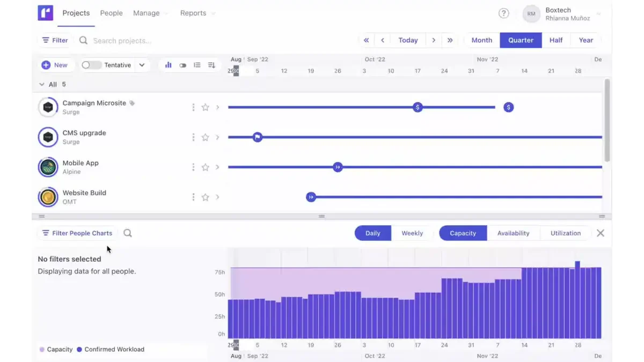The image size is (644, 362).
Task: Click the Capacity legend entry
Action: pos(56,349)
